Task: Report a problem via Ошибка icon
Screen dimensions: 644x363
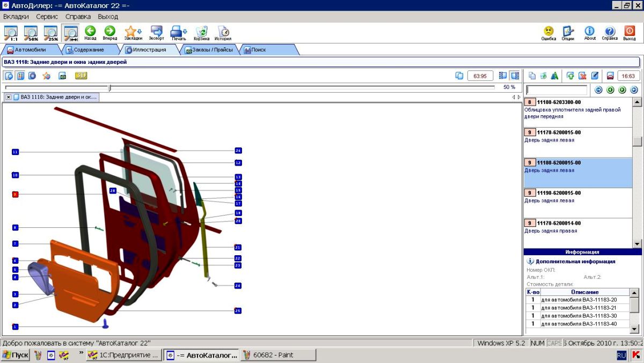Action: coord(548,33)
